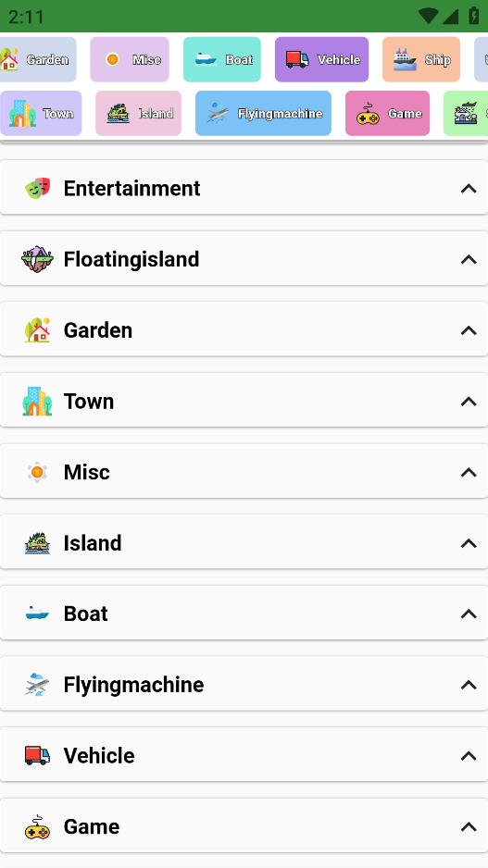
Task: Tap the gamepad icon in Game row
Action: coord(37,826)
